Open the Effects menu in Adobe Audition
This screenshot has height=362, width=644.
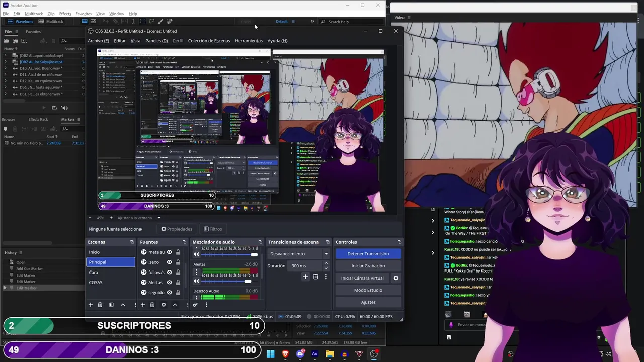coord(65,14)
